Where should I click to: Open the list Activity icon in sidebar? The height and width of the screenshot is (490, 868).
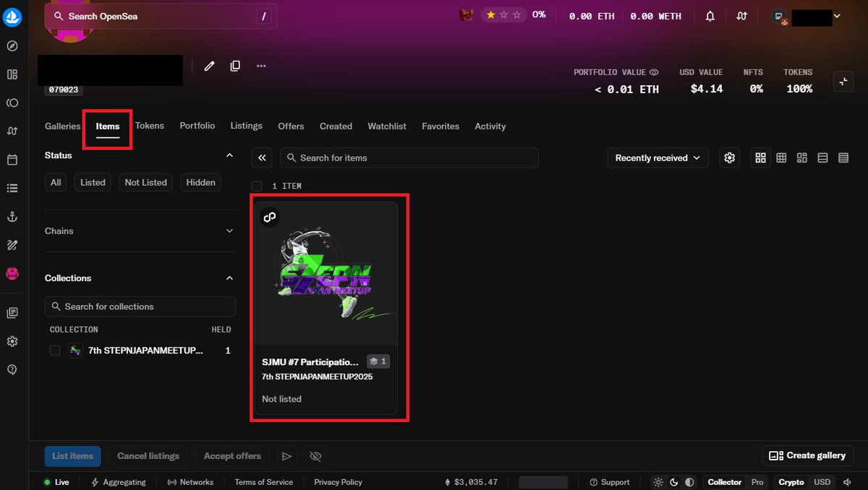(x=12, y=188)
